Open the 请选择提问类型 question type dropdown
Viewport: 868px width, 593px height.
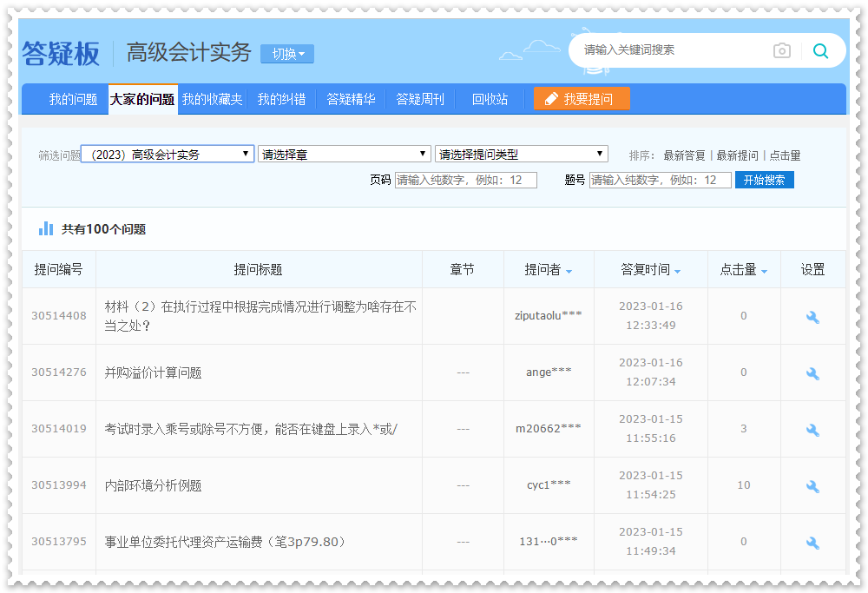click(521, 154)
